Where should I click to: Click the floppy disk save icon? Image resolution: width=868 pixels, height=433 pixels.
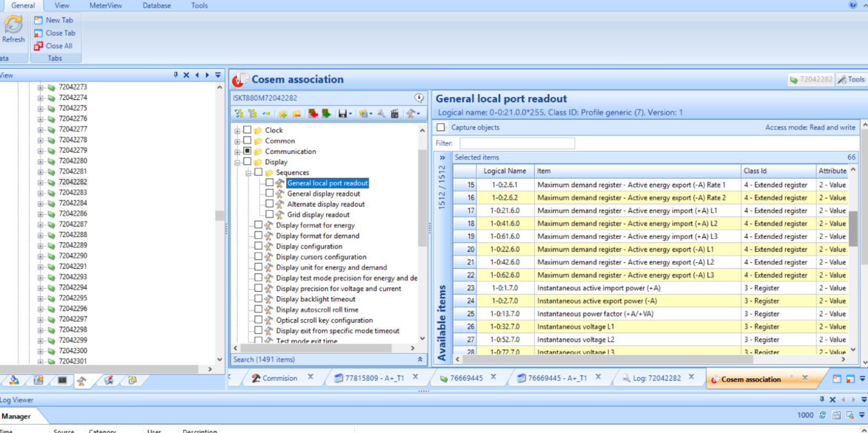pyautogui.click(x=343, y=114)
